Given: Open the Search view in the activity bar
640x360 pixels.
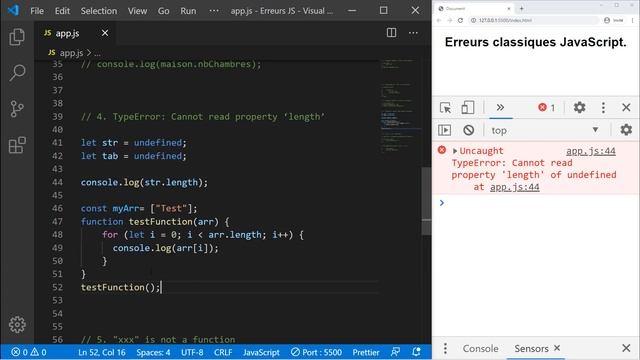Looking at the screenshot, I should tap(17, 73).
